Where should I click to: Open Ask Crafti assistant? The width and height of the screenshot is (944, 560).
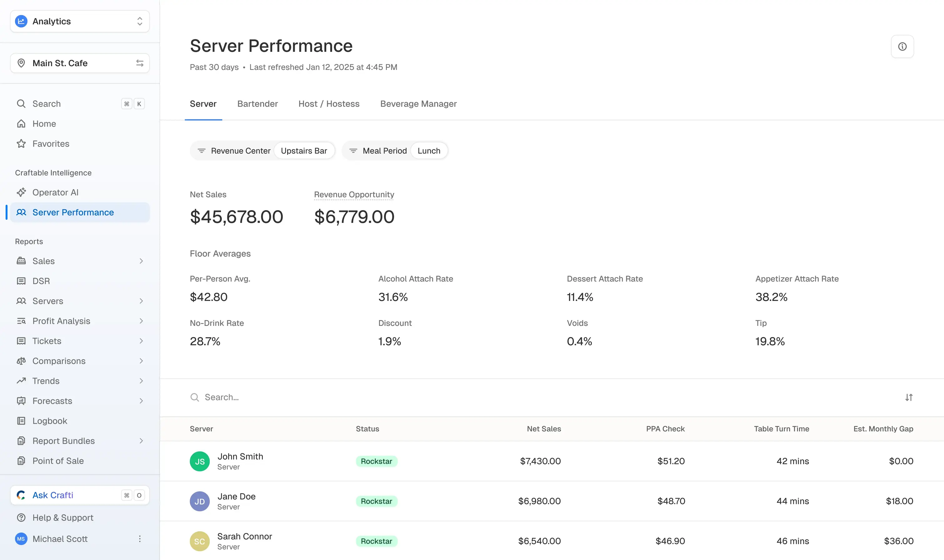click(80, 495)
